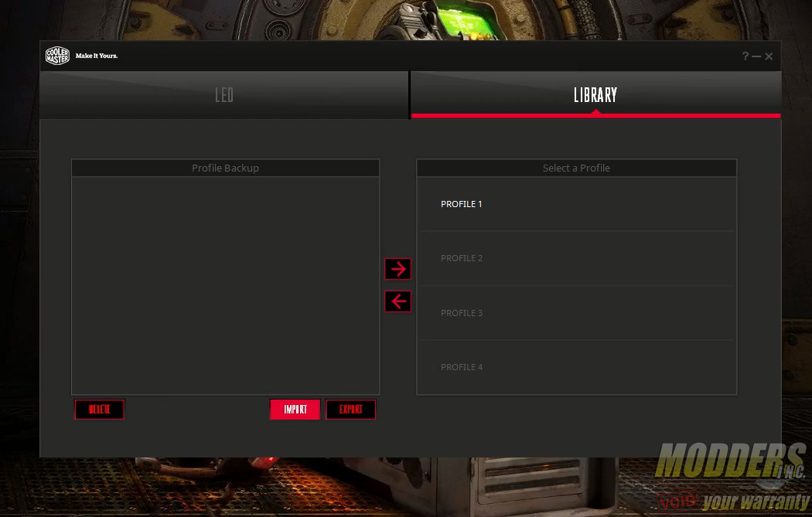812x517 pixels.
Task: Click the left arrow transfer button
Action: (x=397, y=301)
